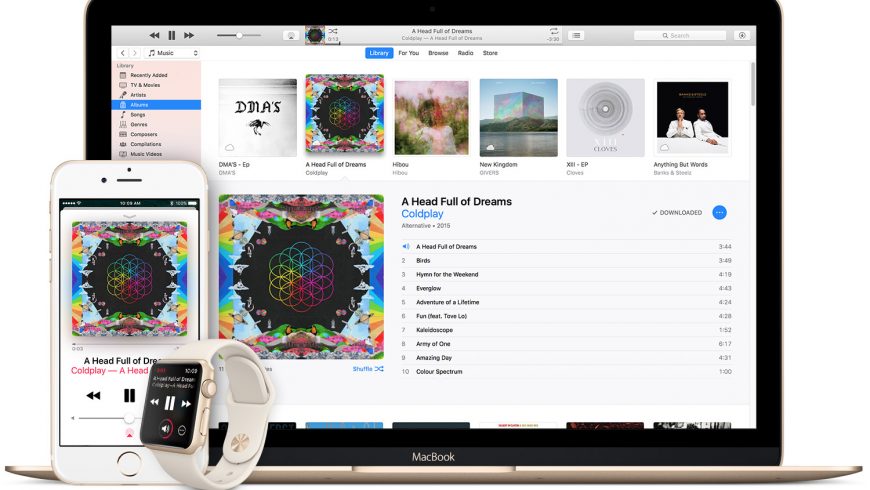
Task: Select the track Adventure of a Lifetime
Action: point(566,302)
